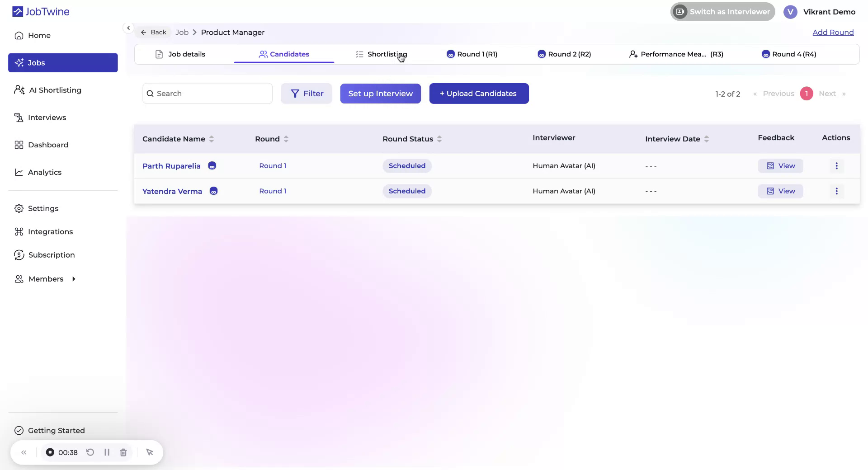Expand the Members sidebar item
Viewport: 868px width, 470px height.
click(x=74, y=279)
